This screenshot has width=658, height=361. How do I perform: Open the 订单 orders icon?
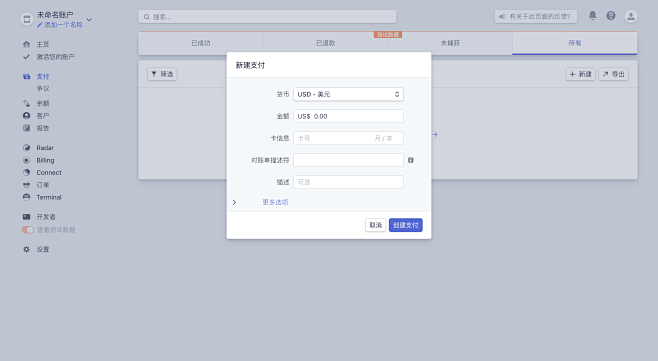coord(26,185)
